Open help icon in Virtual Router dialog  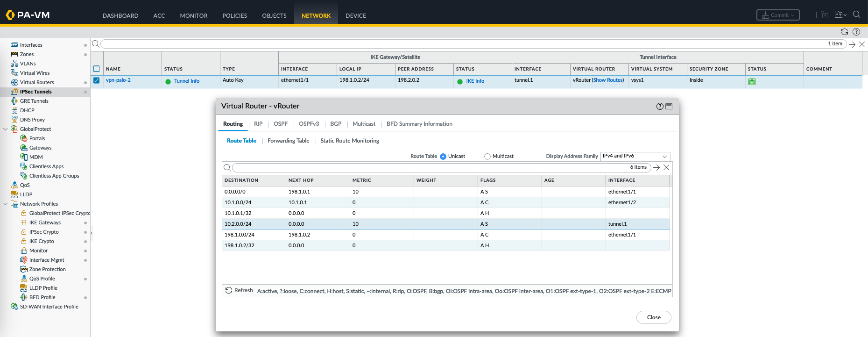click(660, 106)
